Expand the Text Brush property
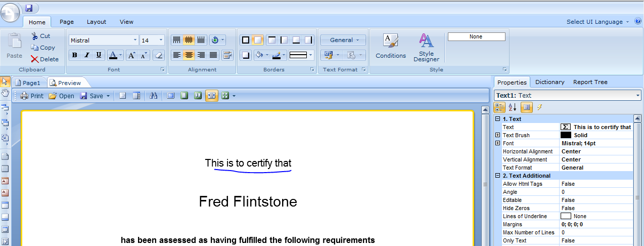The width and height of the screenshot is (644, 246). [497, 135]
